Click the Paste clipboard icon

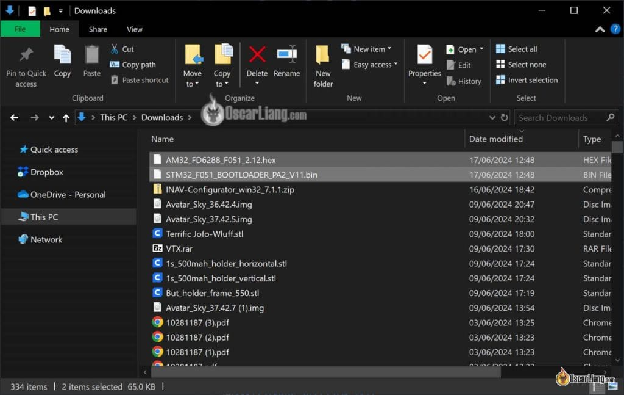(92, 54)
